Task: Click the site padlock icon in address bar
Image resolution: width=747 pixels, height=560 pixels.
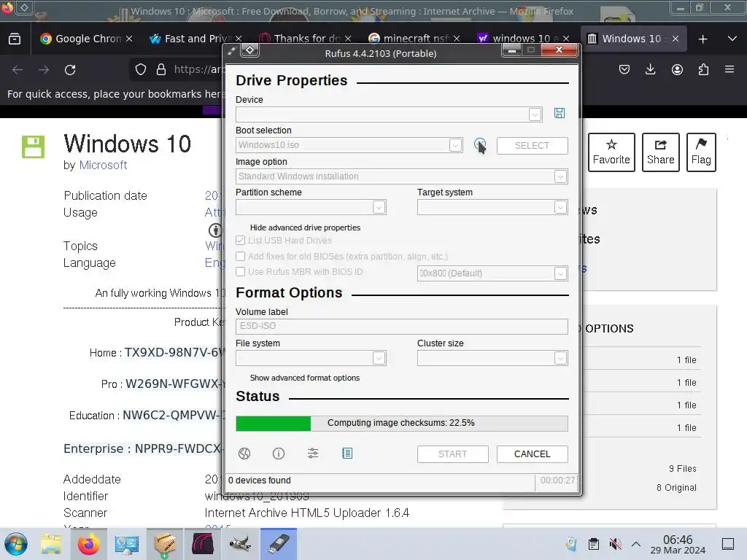Action: 161,69
